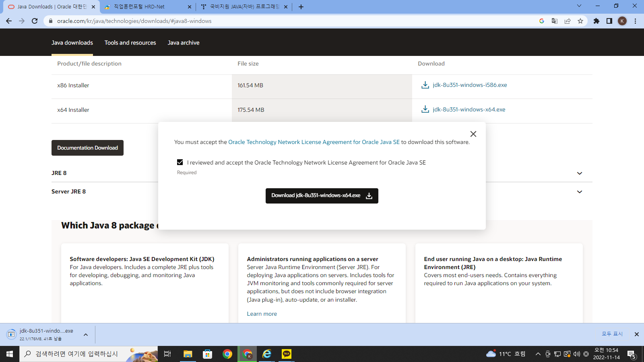
Task: Open Tools and resources tab
Action: point(130,43)
